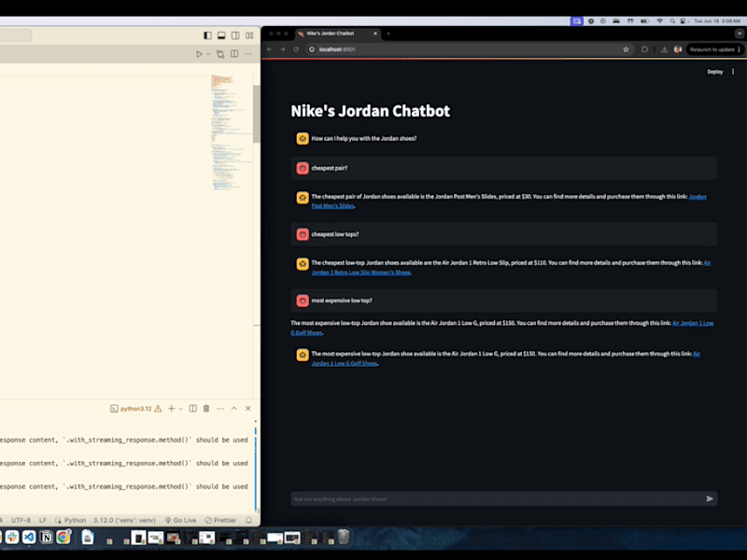
Task: Click battery status in menu bar
Action: pyautogui.click(x=644, y=21)
